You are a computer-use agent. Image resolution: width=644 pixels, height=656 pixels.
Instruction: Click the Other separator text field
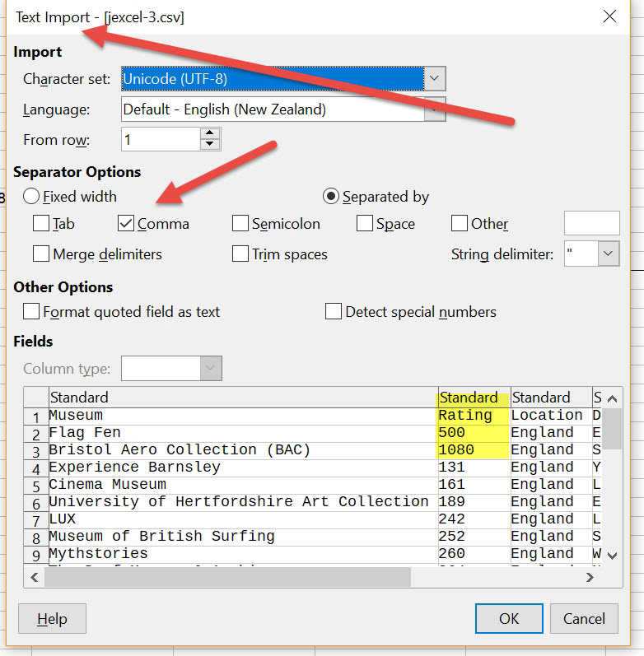tap(591, 224)
